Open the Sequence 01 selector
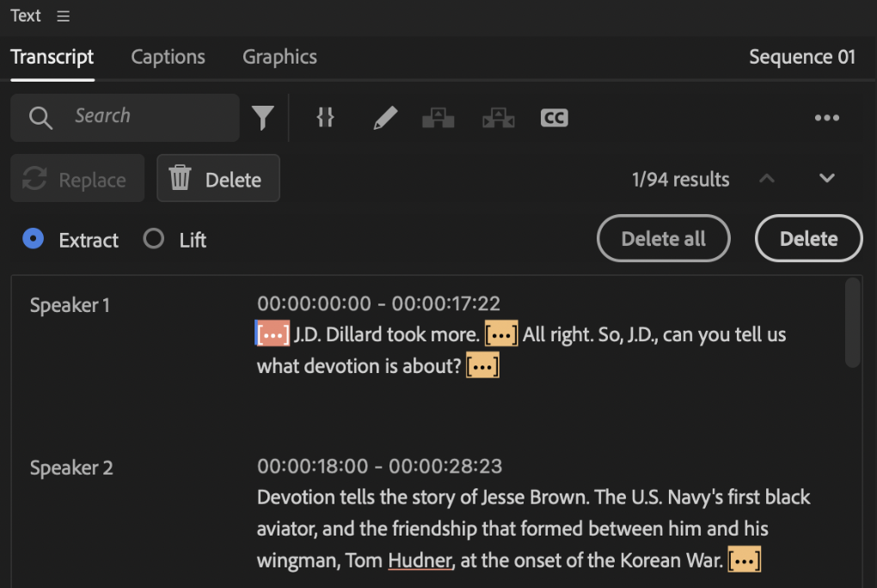 point(801,57)
